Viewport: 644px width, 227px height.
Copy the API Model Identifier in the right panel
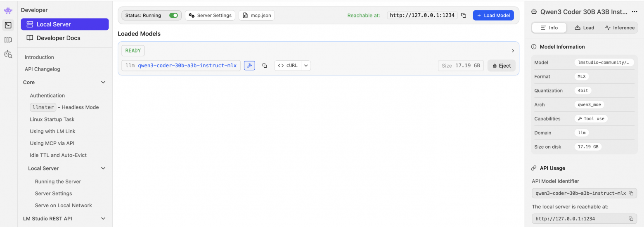pos(630,193)
